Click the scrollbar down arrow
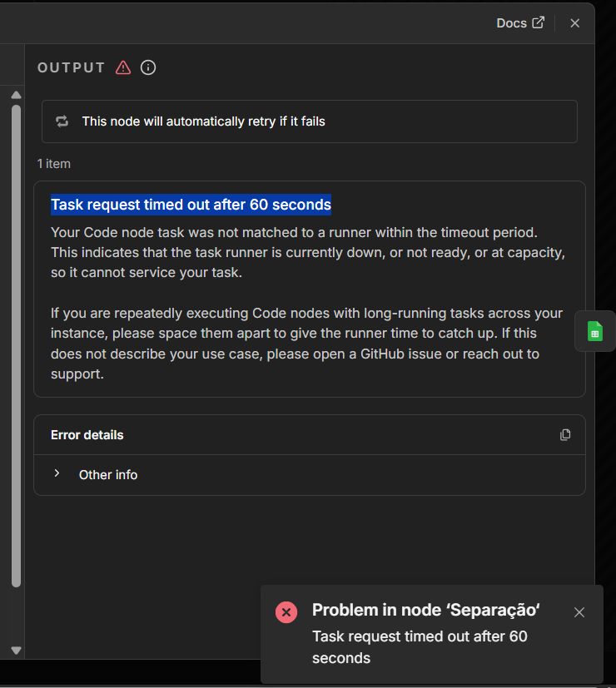The width and height of the screenshot is (616, 688). coord(16,650)
